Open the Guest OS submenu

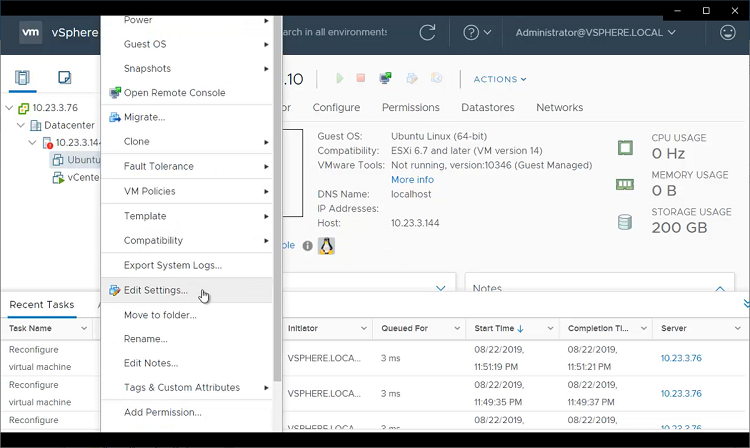[187, 44]
